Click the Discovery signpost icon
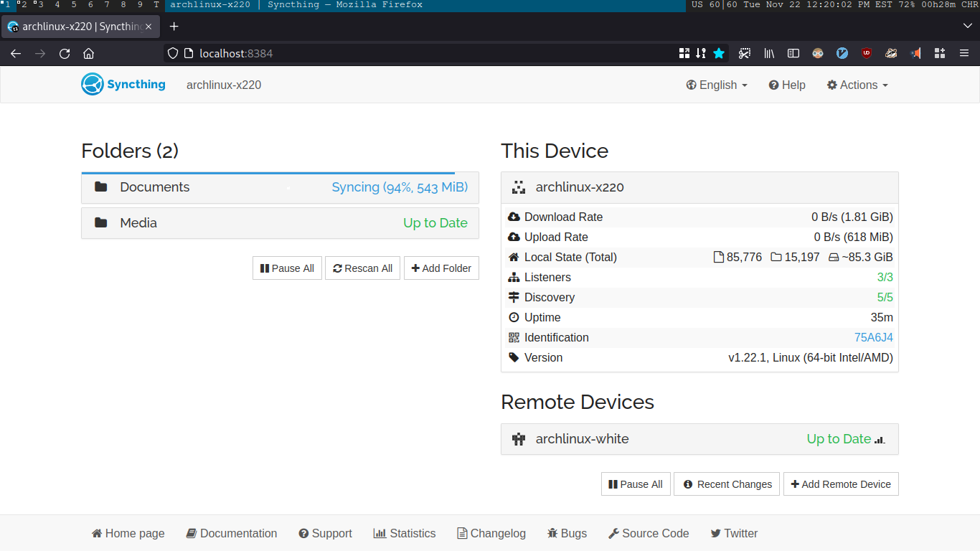 [x=514, y=297]
